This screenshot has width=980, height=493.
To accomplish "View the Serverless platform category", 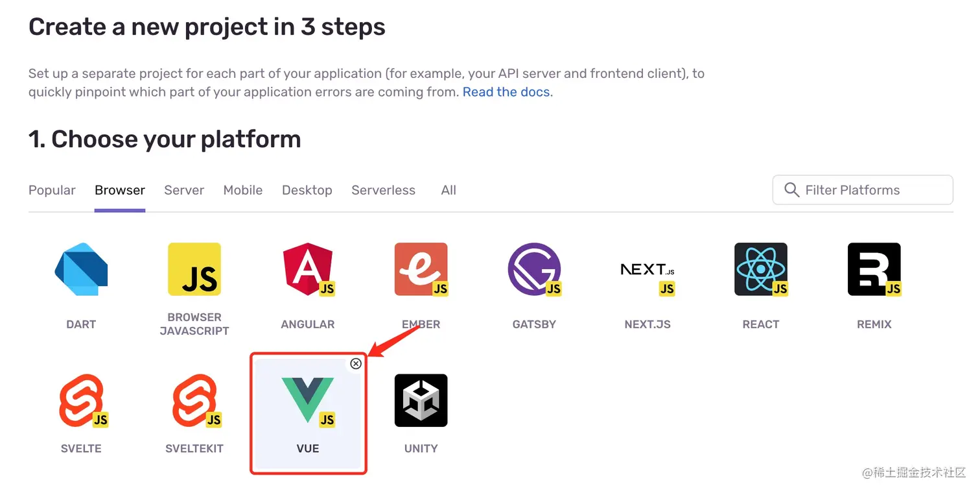I will 383,190.
